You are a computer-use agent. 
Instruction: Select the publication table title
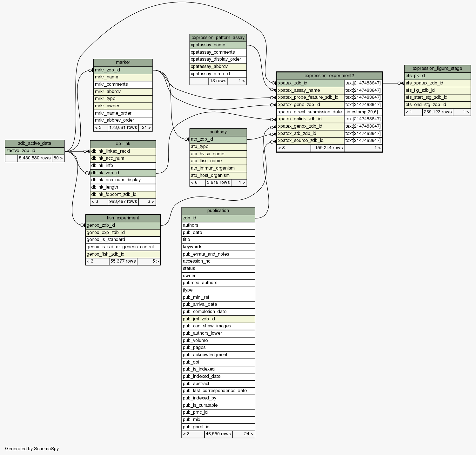tap(218, 211)
